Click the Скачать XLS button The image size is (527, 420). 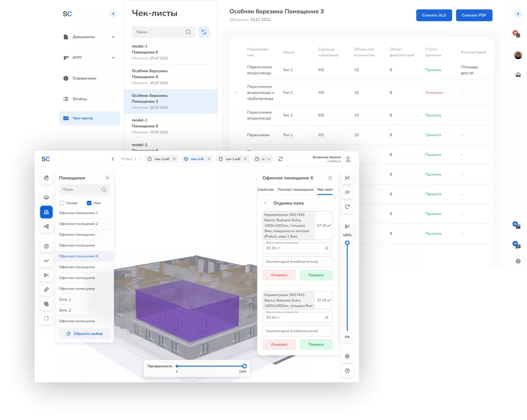click(x=434, y=15)
